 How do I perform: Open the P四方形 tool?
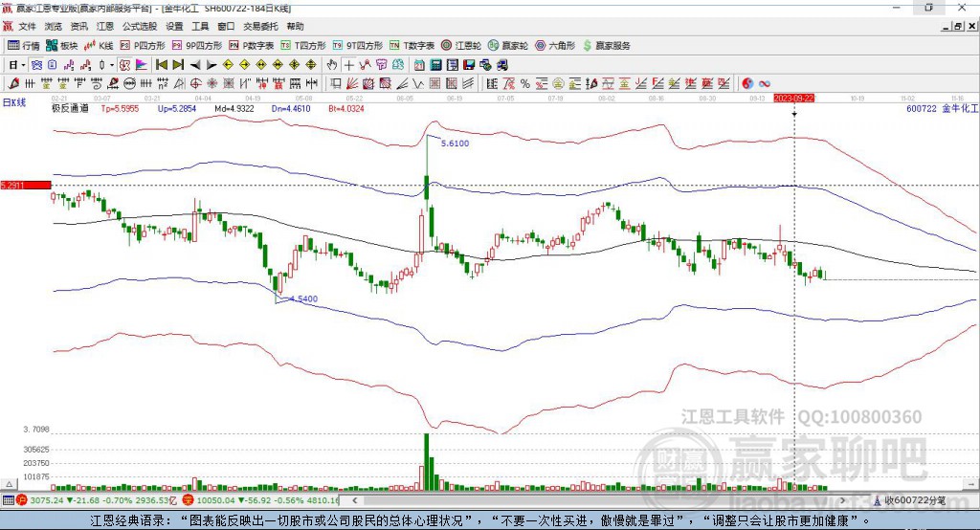(142, 46)
